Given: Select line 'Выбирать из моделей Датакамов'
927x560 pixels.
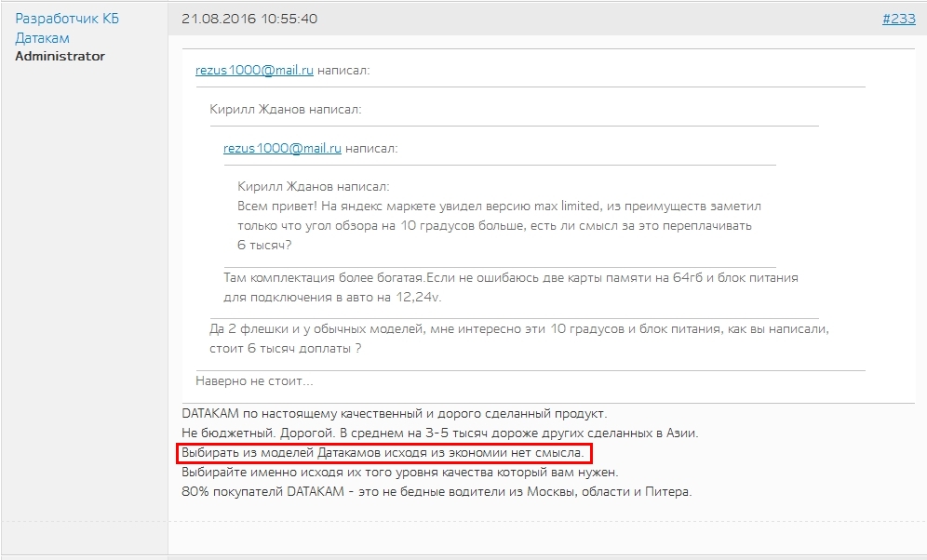Looking at the screenshot, I should pyautogui.click(x=383, y=453).
